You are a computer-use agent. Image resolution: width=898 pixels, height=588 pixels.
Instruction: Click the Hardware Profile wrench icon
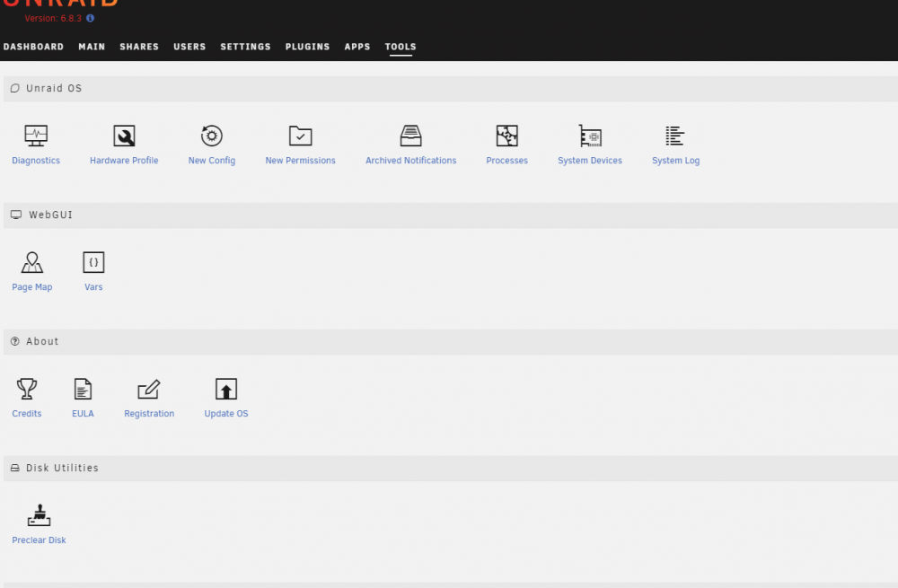(124, 136)
